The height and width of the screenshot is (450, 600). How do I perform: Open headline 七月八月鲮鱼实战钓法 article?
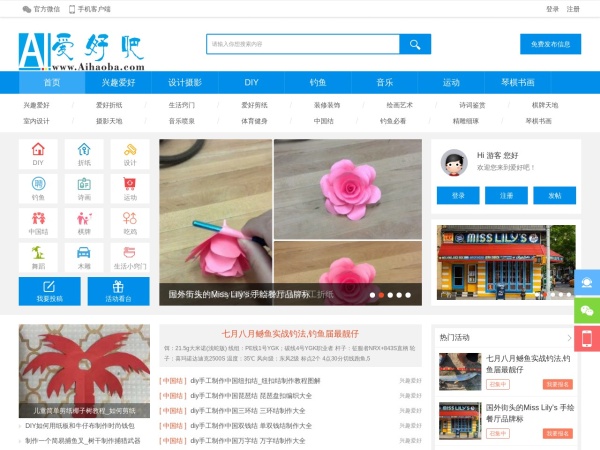(x=290, y=334)
